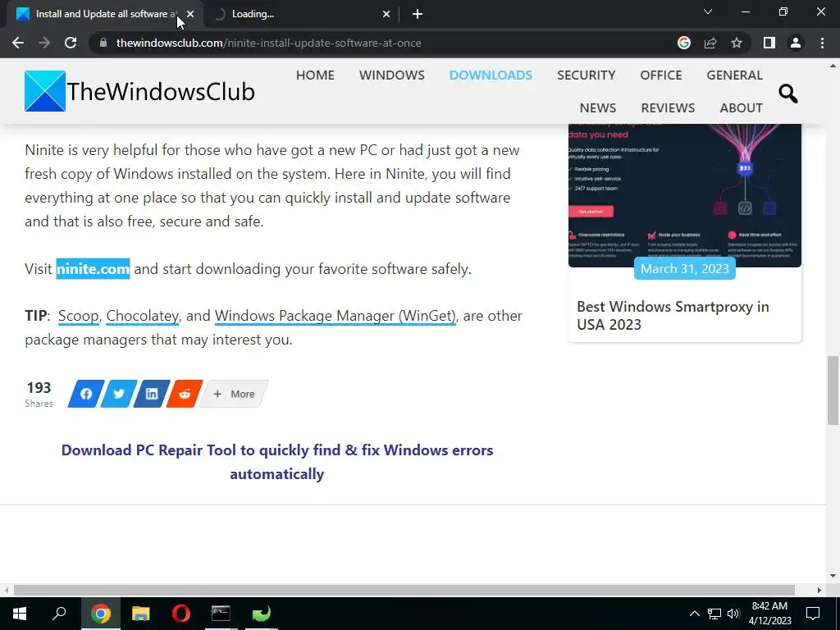The width and height of the screenshot is (840, 630).
Task: Click TheWindowsClub logo
Action: 139,91
